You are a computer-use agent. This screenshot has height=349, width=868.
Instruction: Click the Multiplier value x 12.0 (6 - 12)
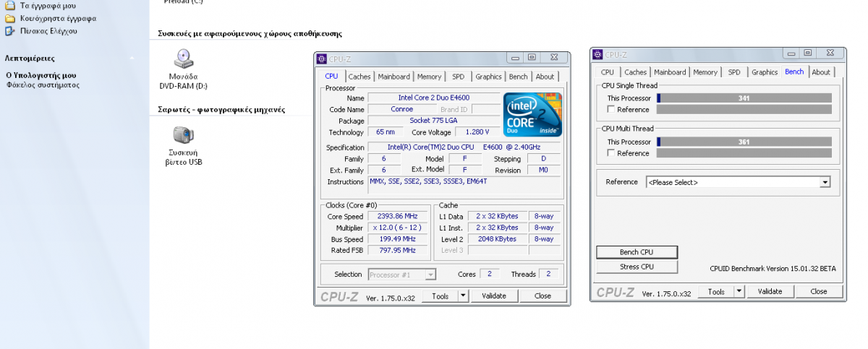(x=397, y=228)
